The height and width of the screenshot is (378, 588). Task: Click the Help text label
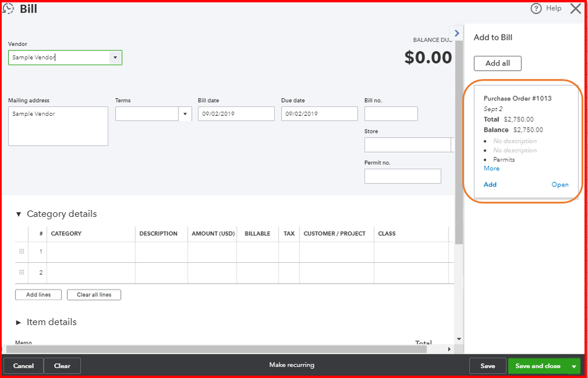(x=553, y=8)
